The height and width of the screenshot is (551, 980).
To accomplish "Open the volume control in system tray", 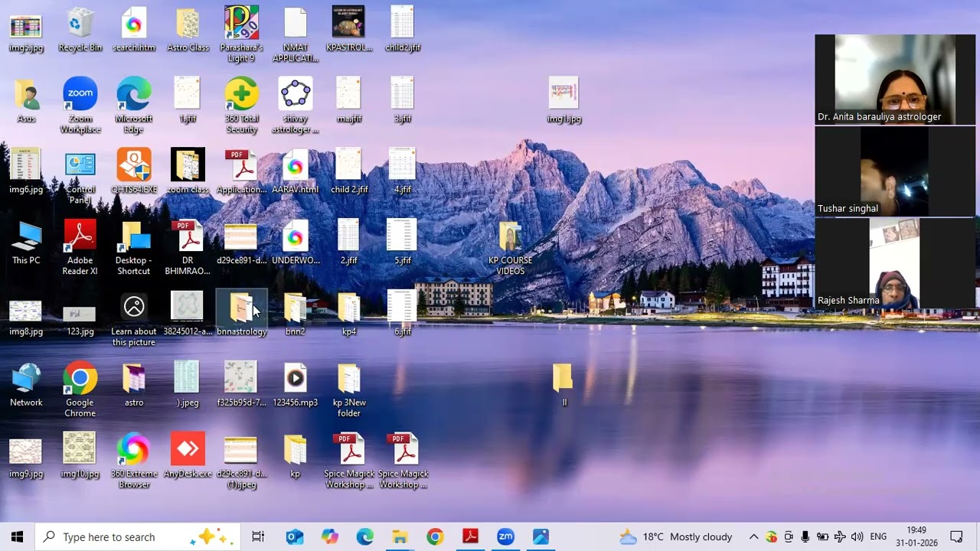I will [857, 536].
